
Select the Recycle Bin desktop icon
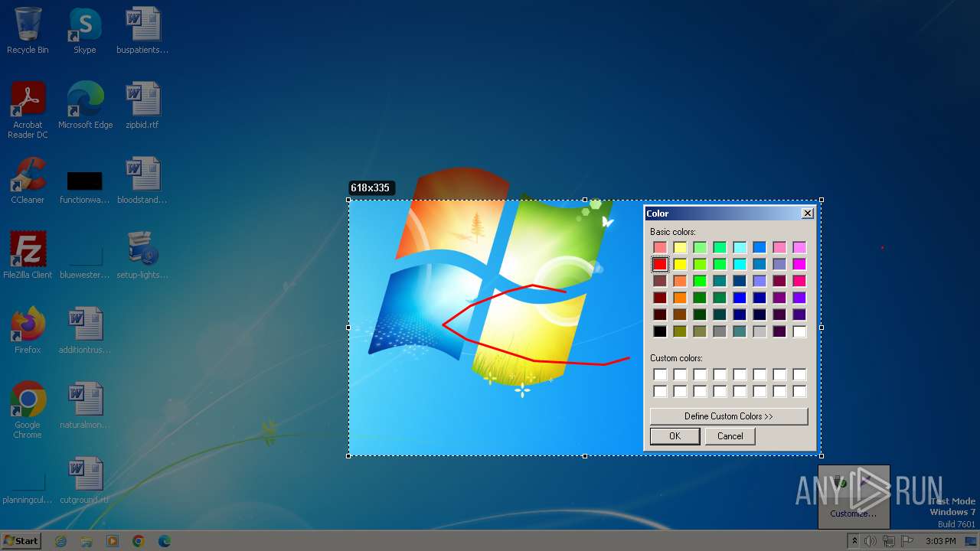28,31
